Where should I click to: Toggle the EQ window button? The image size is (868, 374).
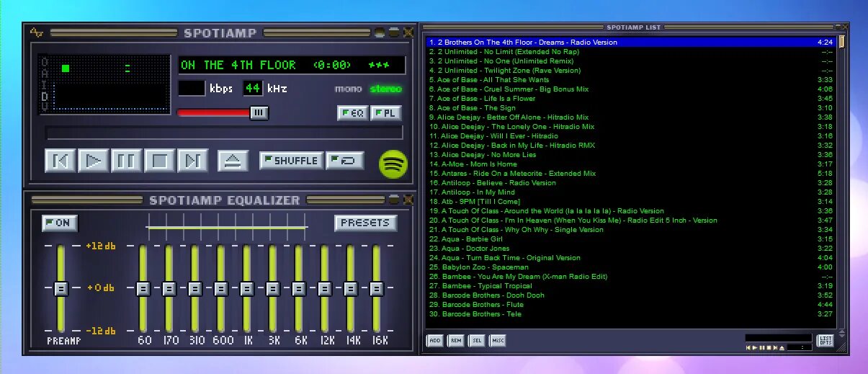[x=352, y=113]
